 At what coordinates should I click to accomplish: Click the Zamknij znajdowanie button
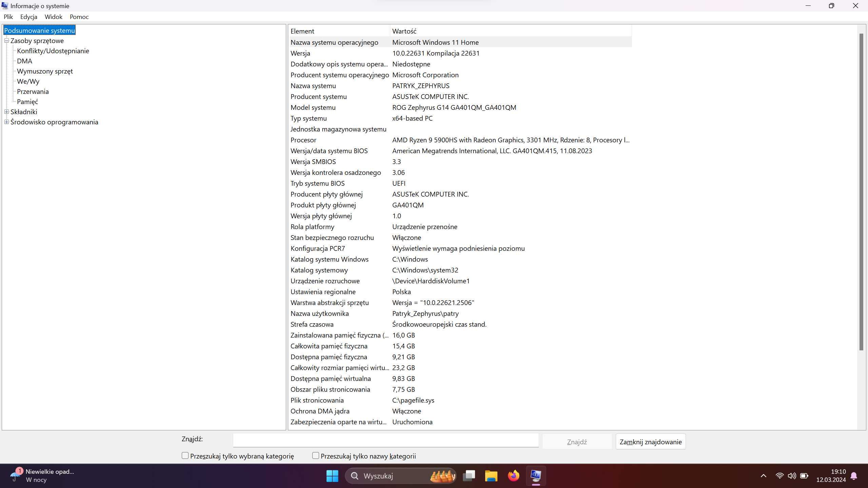(x=650, y=442)
